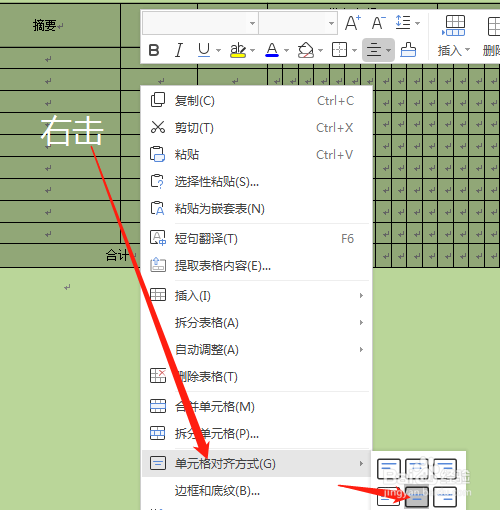Click the icon beside 提取表格内容(E)

click(x=158, y=265)
